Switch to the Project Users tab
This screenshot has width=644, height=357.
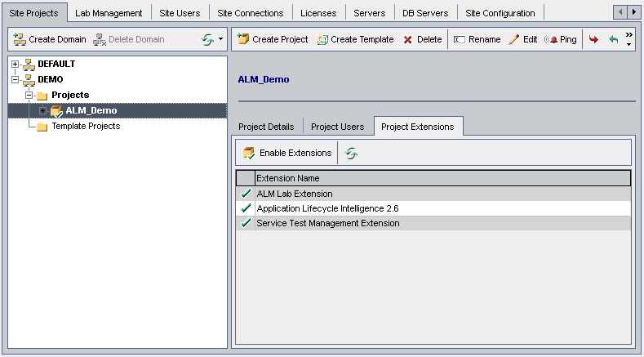338,127
